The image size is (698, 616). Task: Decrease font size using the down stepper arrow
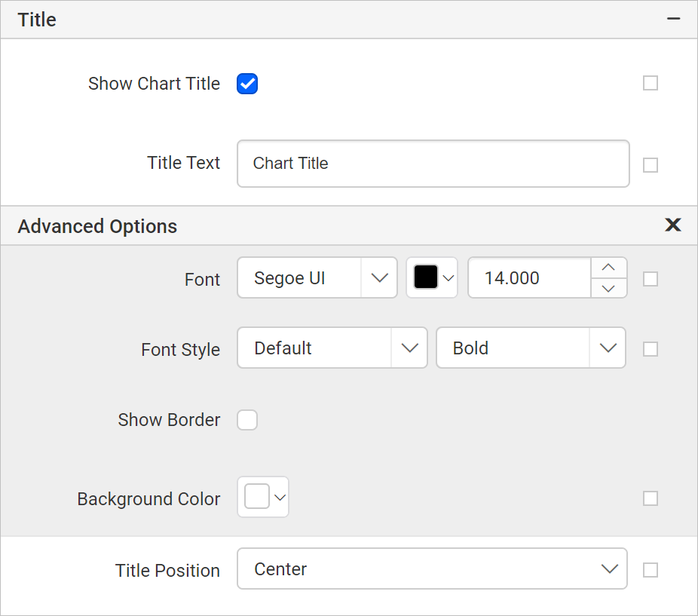tap(608, 288)
